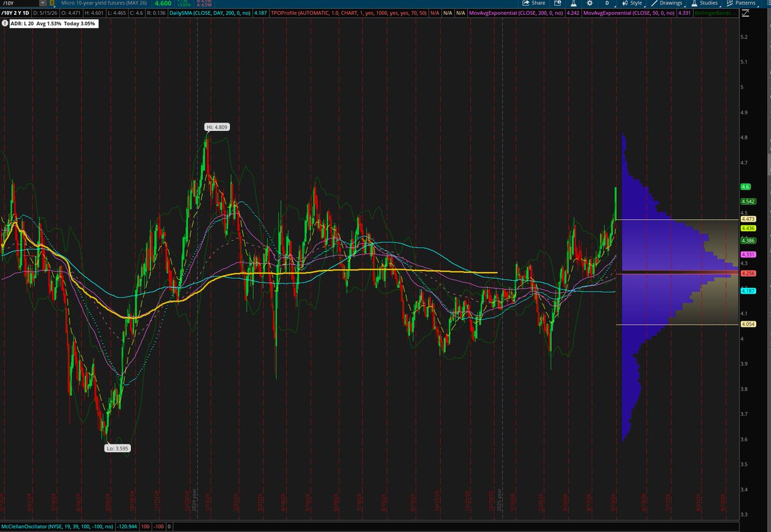Click the Hi: 4.809 price bubble
Screen dimensions: 771x532
click(x=218, y=127)
